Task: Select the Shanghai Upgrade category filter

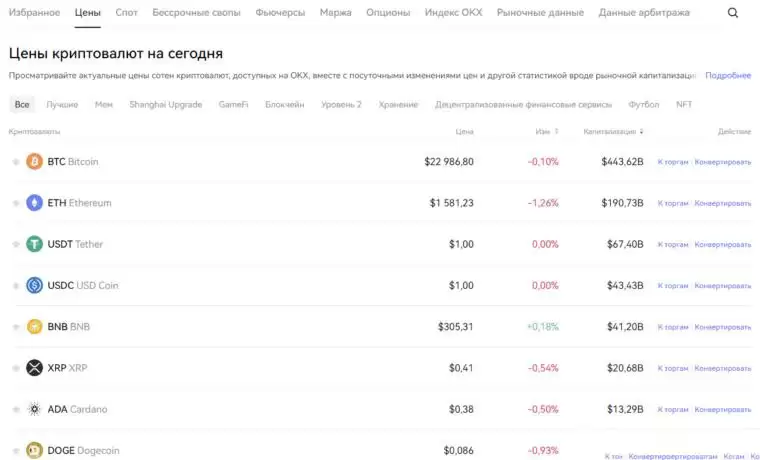Action: point(165,104)
